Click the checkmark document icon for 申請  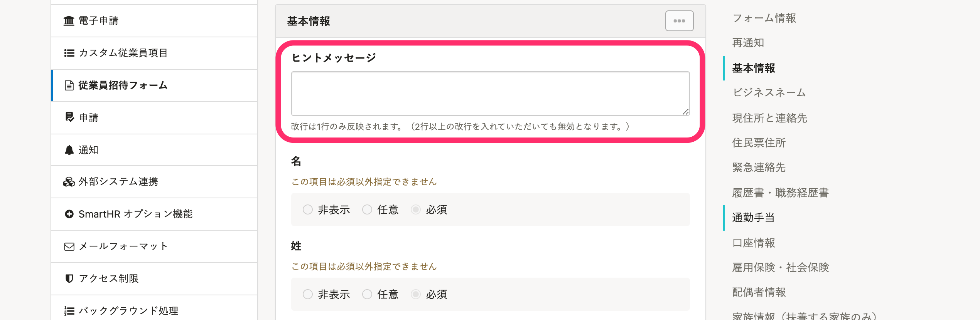click(69, 117)
